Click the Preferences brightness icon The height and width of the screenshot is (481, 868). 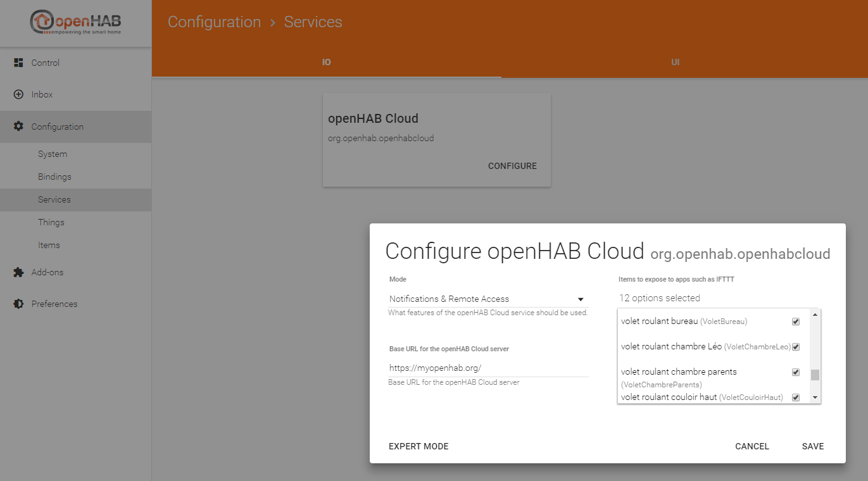tap(18, 304)
